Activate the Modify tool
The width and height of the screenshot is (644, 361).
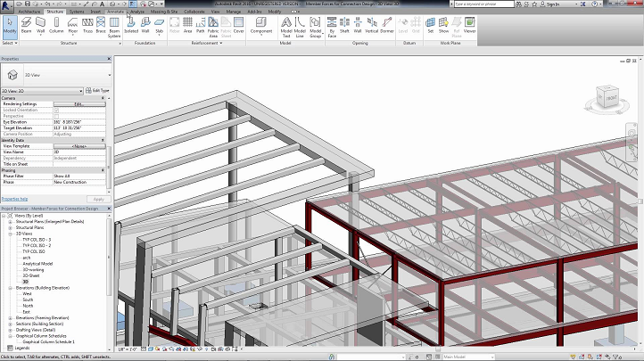tap(10, 26)
